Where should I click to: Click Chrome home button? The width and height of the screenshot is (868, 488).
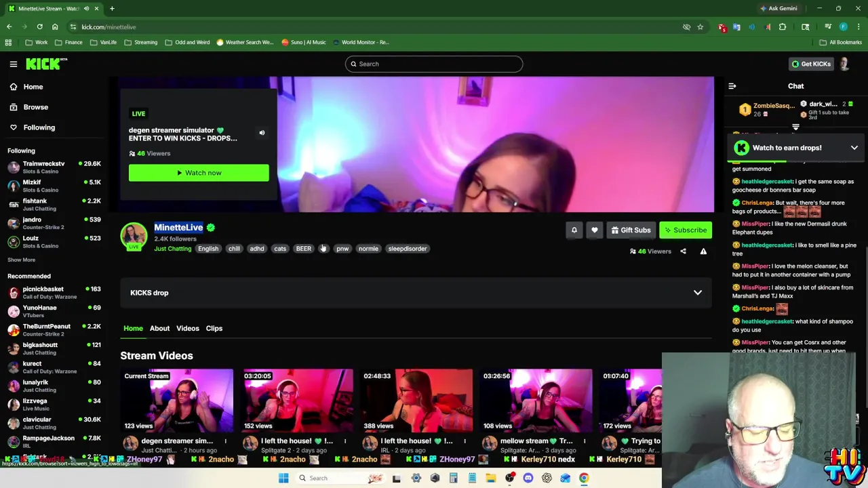click(x=55, y=27)
